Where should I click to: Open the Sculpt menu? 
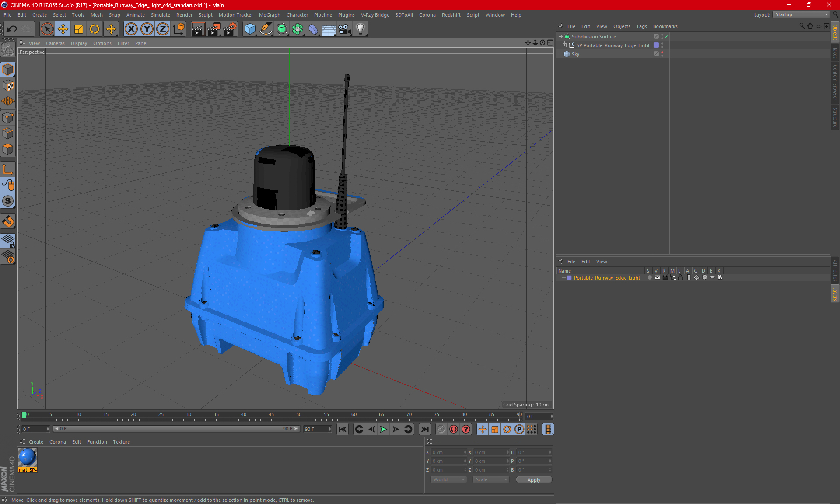click(205, 15)
